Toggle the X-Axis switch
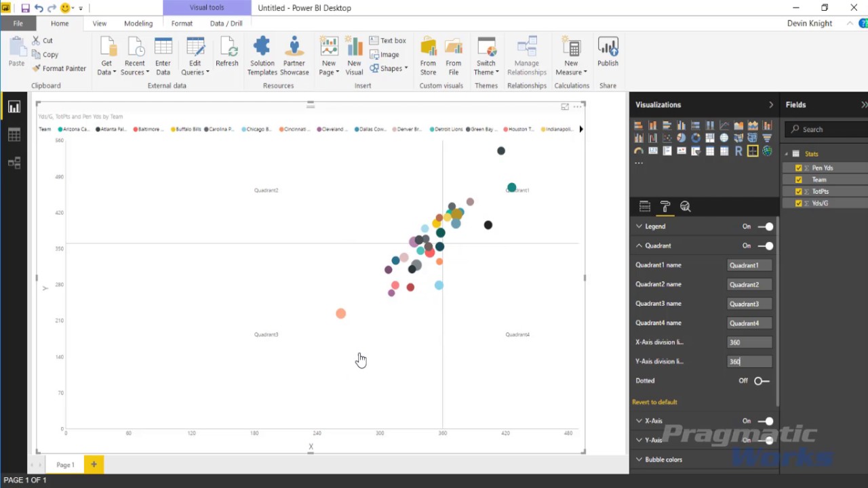 pyautogui.click(x=765, y=421)
